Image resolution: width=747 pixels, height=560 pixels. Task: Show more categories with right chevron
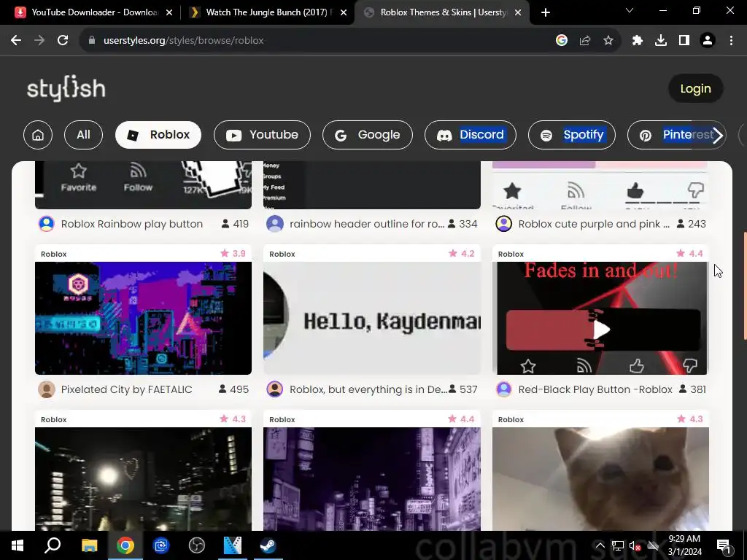[x=718, y=135]
